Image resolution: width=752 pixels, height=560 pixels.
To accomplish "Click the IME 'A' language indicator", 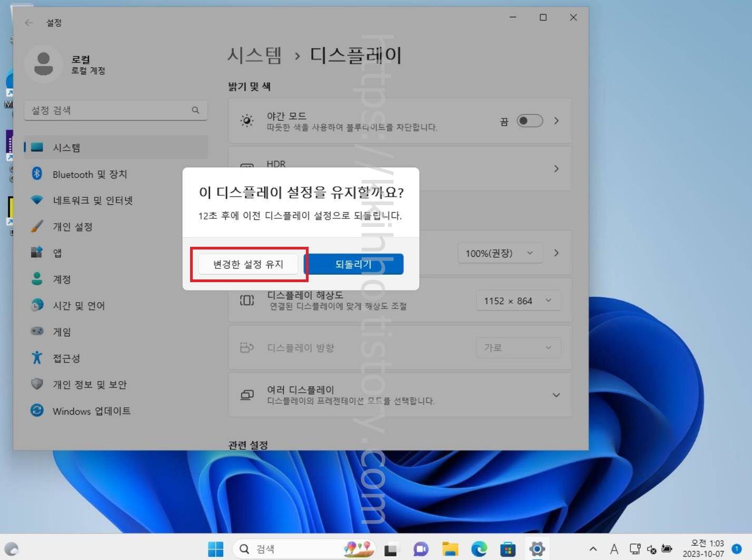I will click(x=614, y=549).
